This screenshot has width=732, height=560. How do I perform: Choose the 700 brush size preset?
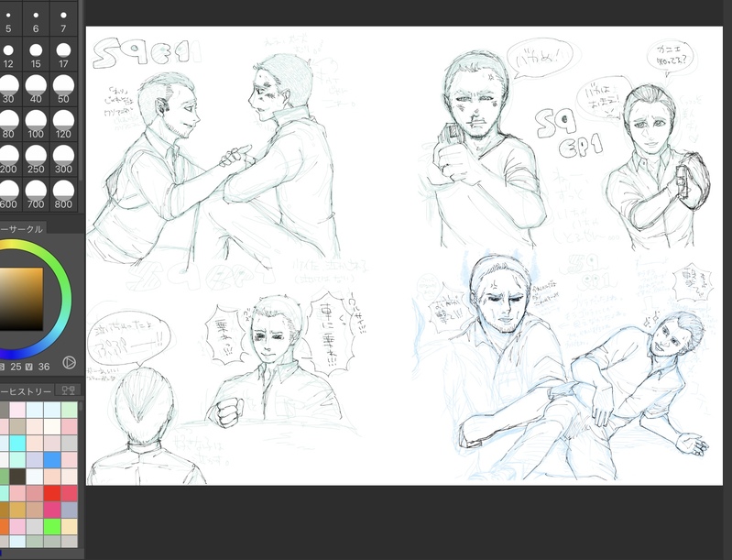[36, 194]
